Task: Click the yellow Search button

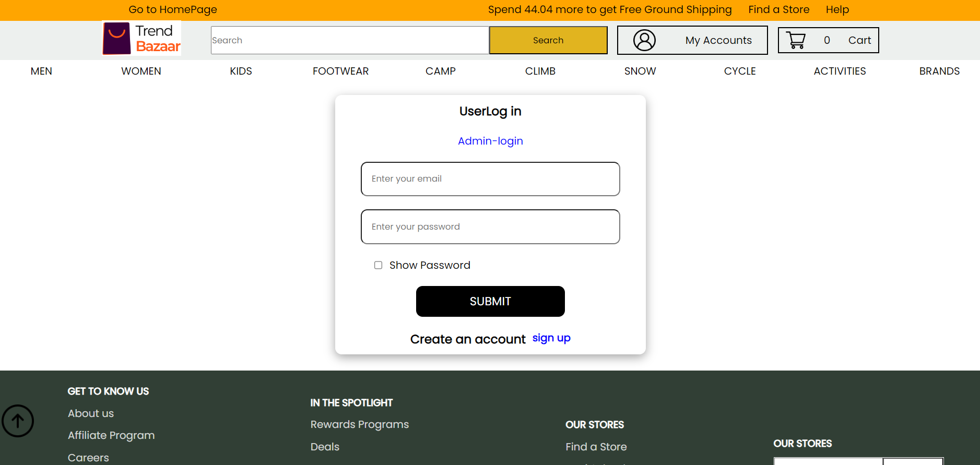Action: click(548, 40)
